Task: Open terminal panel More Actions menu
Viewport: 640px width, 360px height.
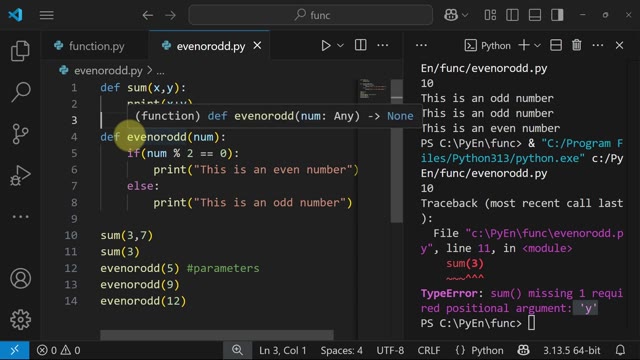Action: click(x=598, y=45)
